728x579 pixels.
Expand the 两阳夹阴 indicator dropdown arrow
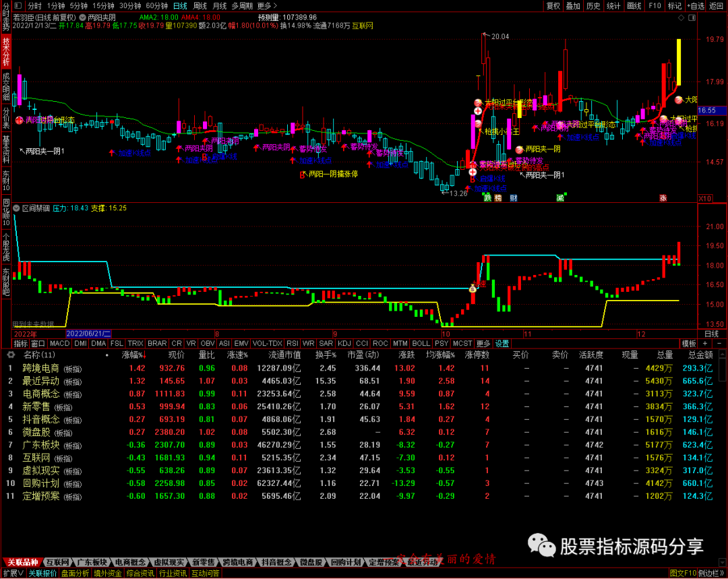click(x=83, y=18)
